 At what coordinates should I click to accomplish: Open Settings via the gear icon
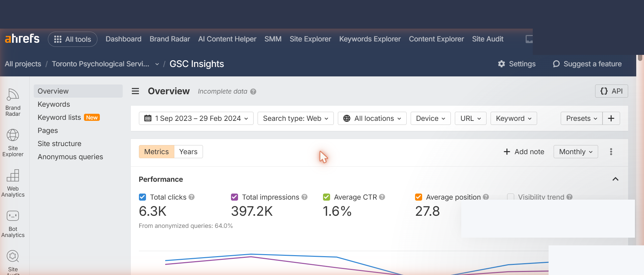[x=501, y=64]
